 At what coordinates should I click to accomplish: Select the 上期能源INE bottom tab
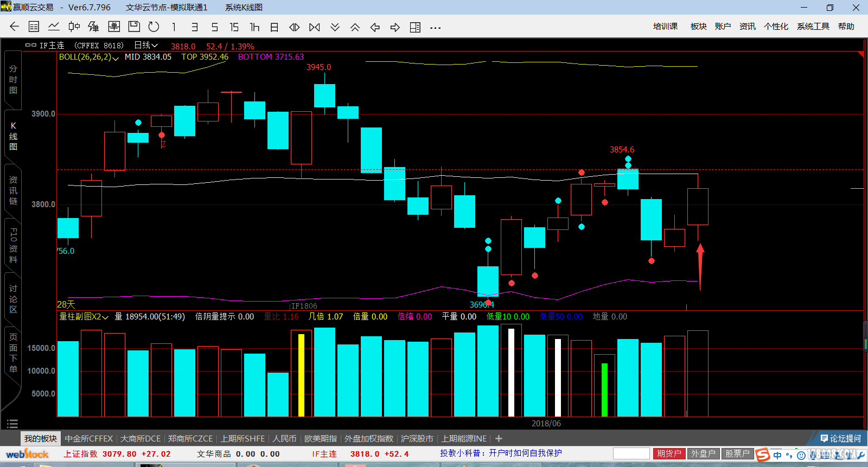pos(464,438)
